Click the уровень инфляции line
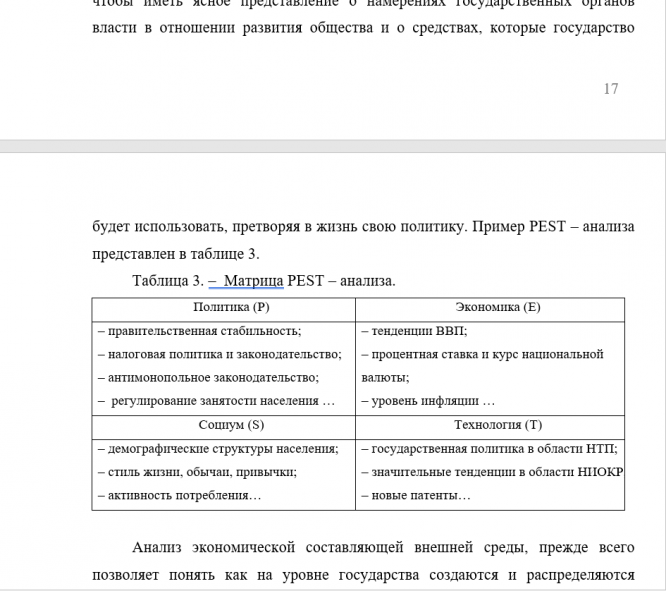The height and width of the screenshot is (591, 666). (428, 401)
